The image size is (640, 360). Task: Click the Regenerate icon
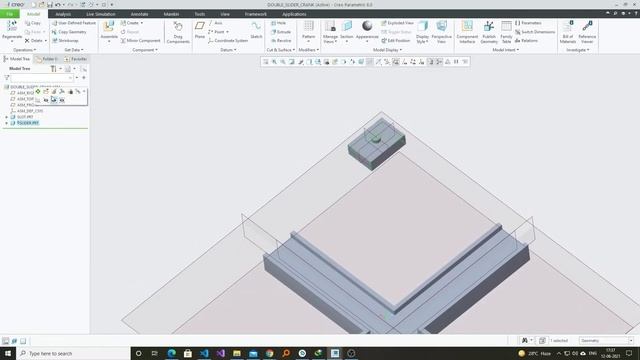point(12,27)
